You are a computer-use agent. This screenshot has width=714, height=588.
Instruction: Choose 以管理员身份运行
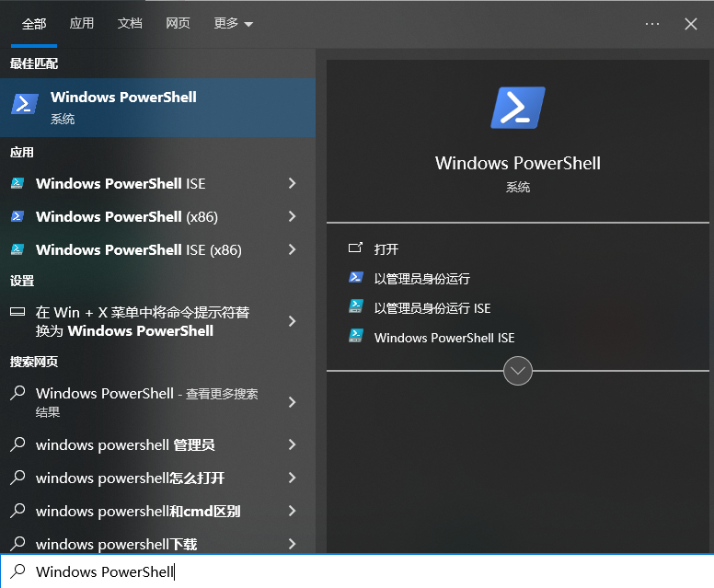tap(422, 279)
